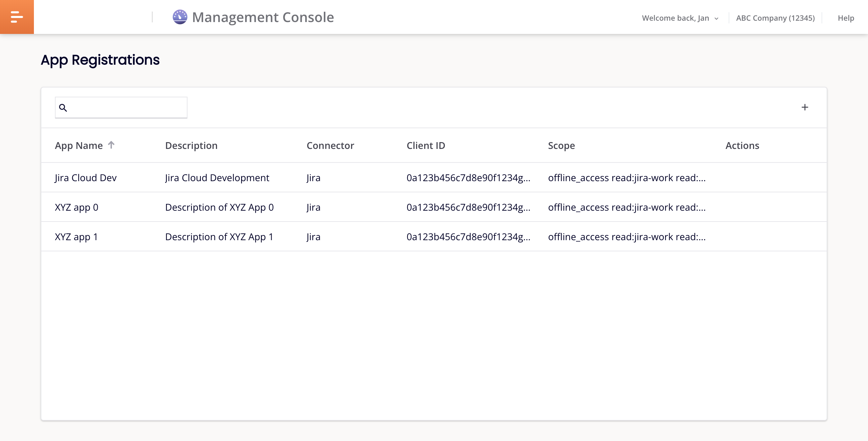The width and height of the screenshot is (868, 441).
Task: Sort by App Name column header
Action: (79, 146)
